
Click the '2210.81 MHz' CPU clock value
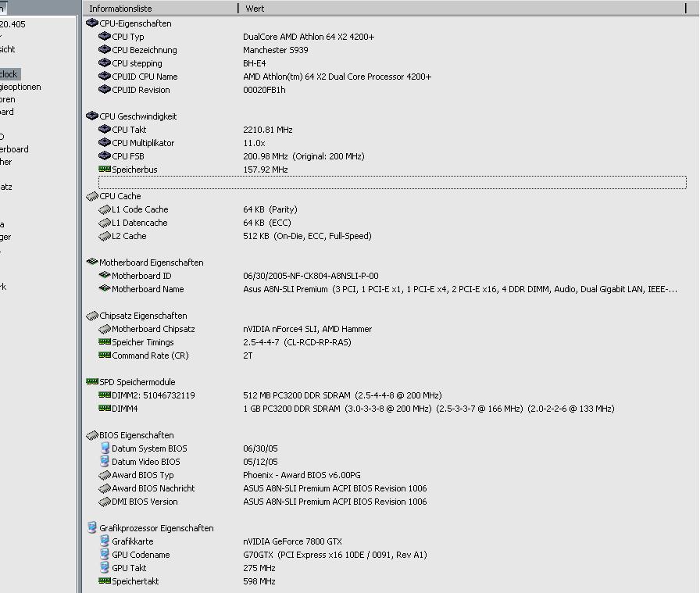(x=268, y=130)
